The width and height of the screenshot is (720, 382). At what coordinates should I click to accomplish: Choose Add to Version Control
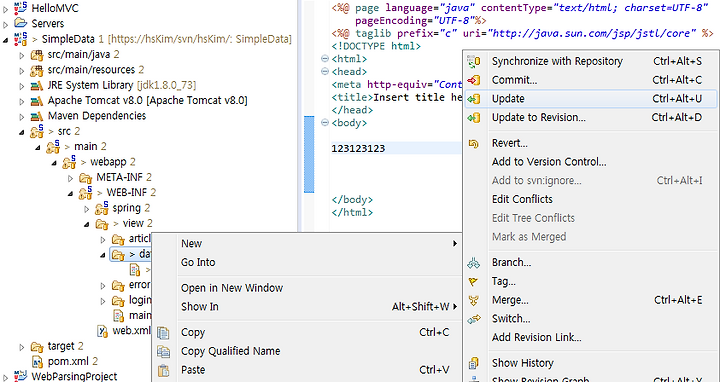coord(591,162)
